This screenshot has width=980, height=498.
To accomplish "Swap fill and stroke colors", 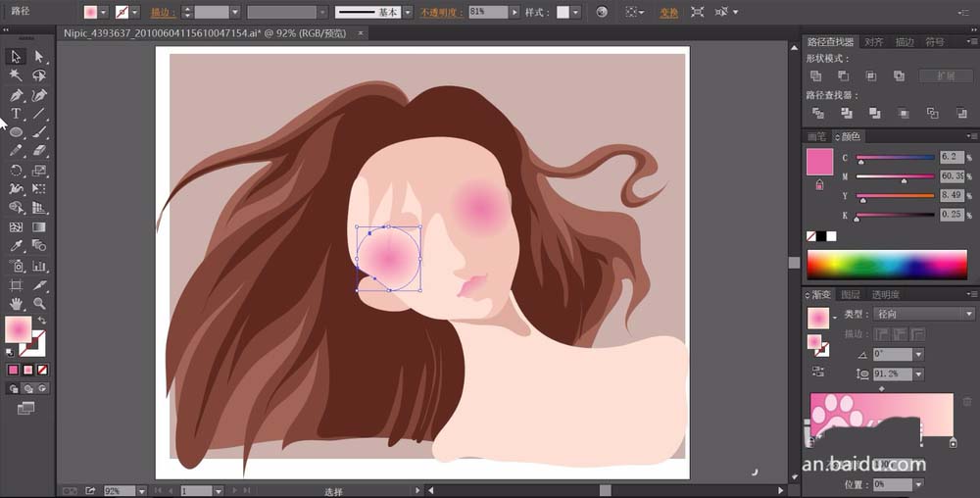I will (x=42, y=321).
